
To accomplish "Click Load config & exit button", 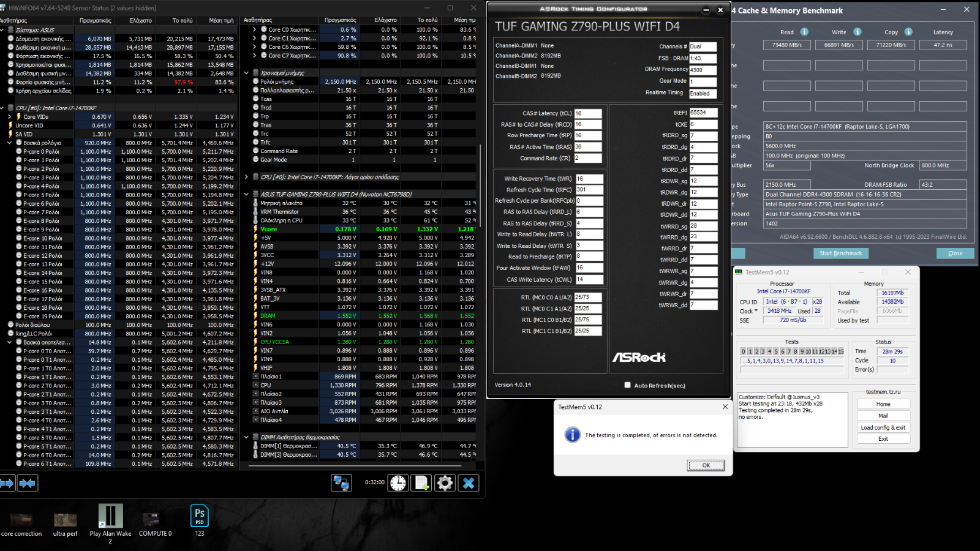I will tap(883, 427).
